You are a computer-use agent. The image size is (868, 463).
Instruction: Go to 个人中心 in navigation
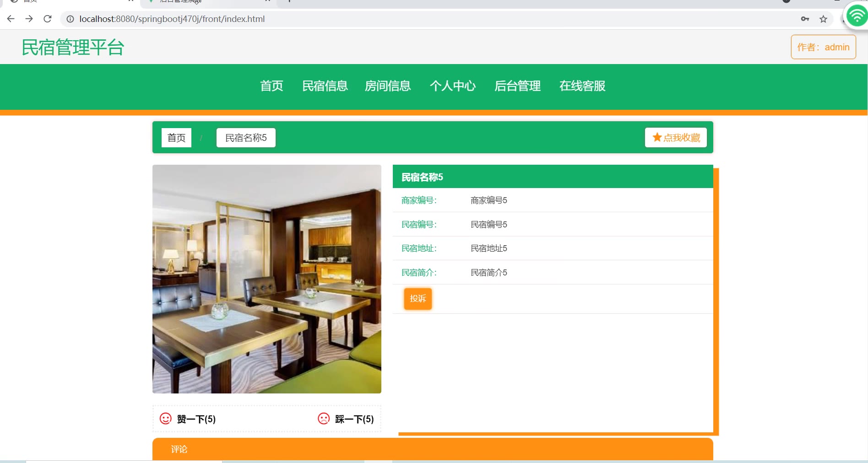click(x=453, y=86)
